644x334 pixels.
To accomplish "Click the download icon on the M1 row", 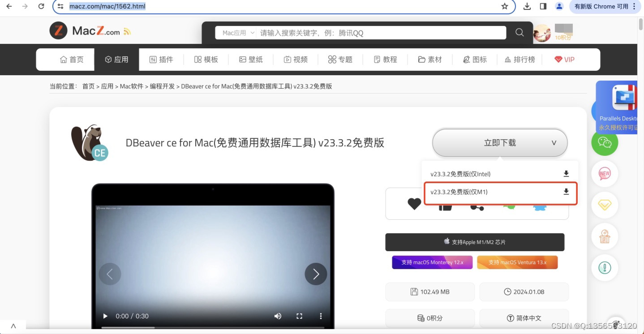I will click(x=566, y=192).
